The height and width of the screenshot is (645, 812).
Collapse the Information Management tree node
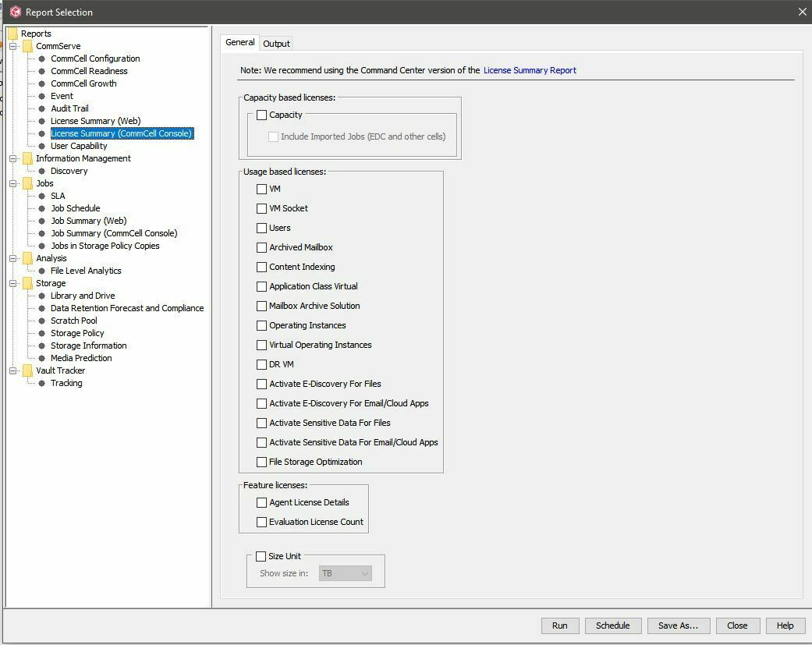point(13,158)
